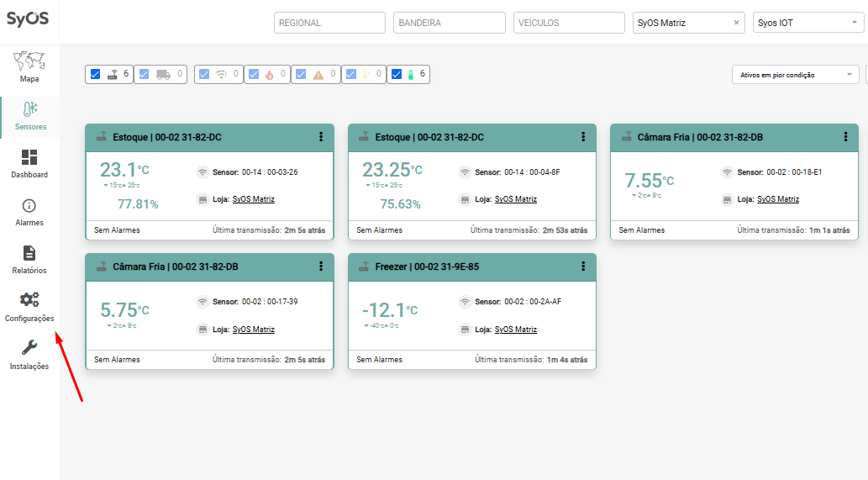Clear the SyOS Matriz filter selection
This screenshot has height=480, width=868.
click(736, 23)
